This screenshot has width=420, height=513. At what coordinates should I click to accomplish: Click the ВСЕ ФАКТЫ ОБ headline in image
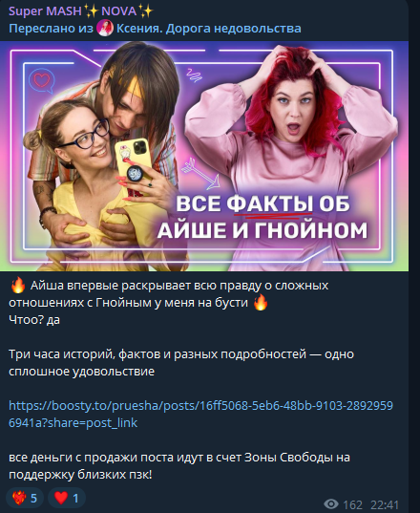(262, 203)
